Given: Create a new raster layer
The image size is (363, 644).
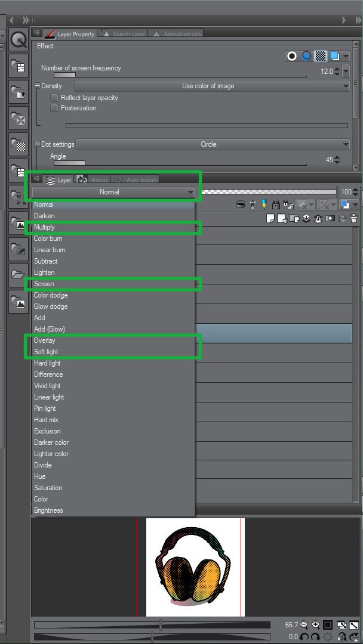Looking at the screenshot, I should [x=270, y=218].
